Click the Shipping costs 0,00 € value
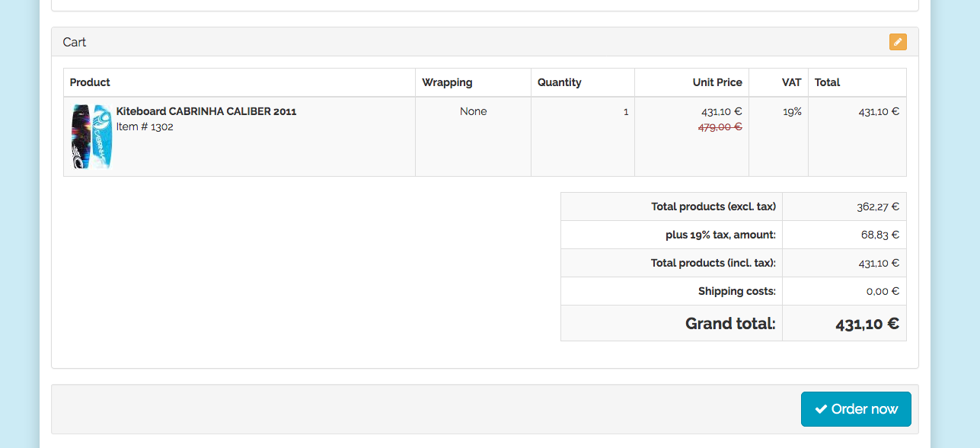This screenshot has height=448, width=980. (x=883, y=291)
